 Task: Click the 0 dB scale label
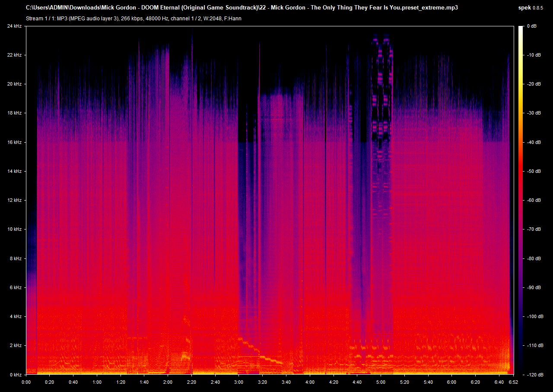tap(532, 26)
